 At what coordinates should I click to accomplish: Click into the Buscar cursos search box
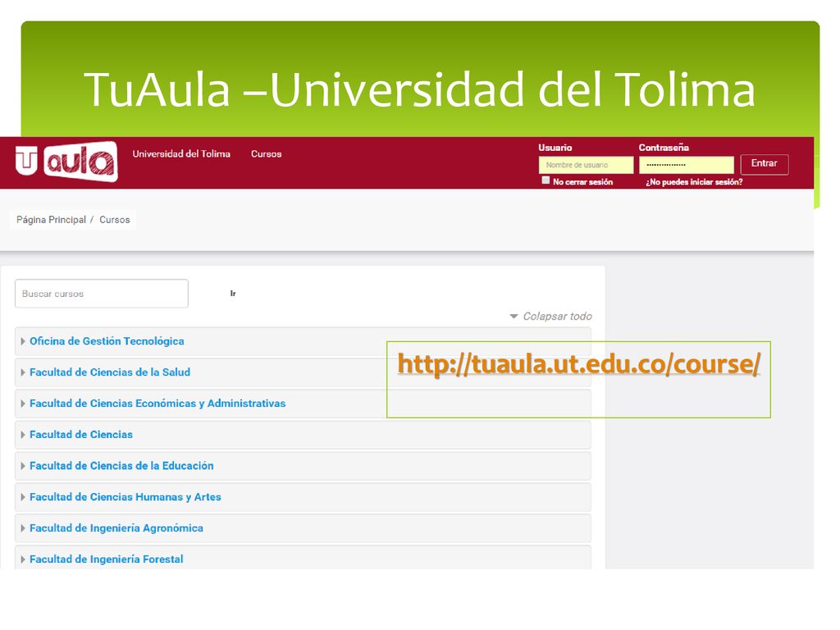102,294
